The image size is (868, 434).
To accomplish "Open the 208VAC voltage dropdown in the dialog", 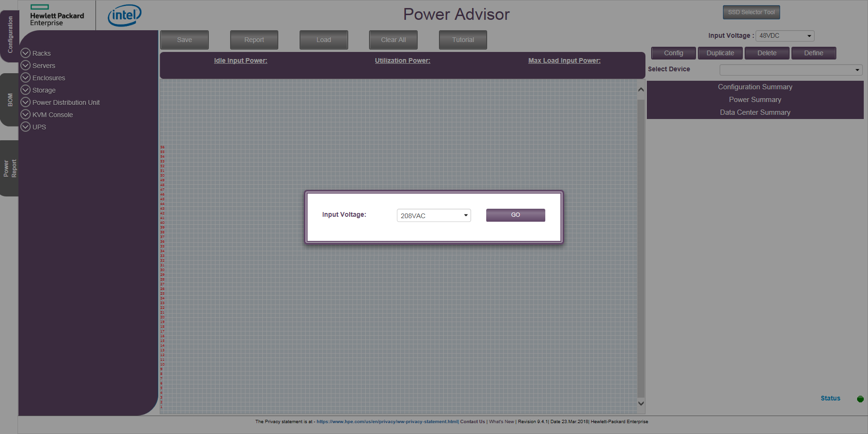I will click(x=433, y=215).
